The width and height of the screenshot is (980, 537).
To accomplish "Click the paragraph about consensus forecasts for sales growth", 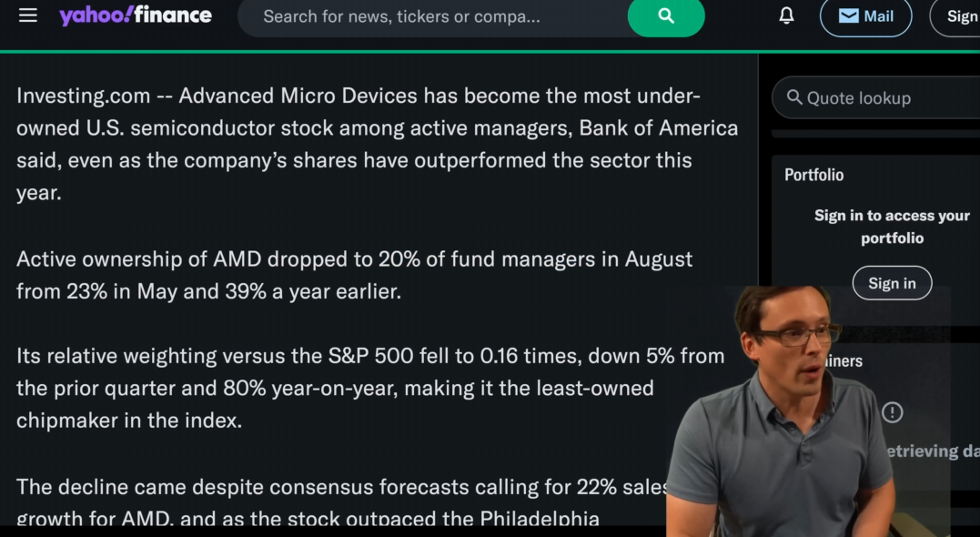I will (x=341, y=502).
